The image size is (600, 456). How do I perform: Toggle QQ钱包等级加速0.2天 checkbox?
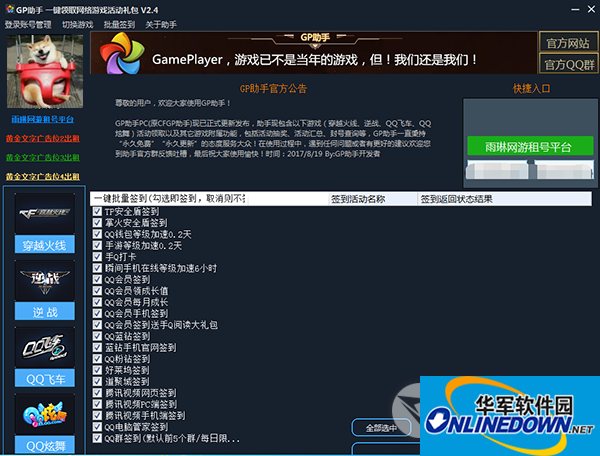tap(97, 234)
